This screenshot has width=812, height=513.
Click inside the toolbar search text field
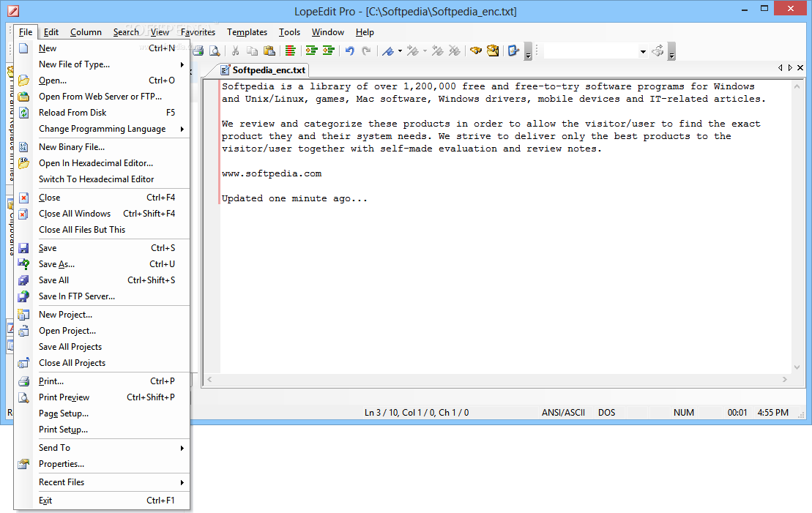pos(591,51)
